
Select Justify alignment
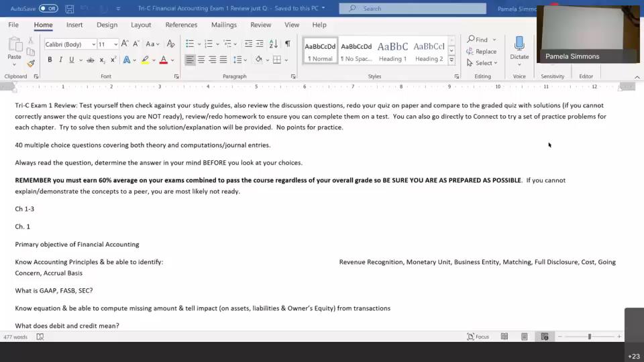223,60
